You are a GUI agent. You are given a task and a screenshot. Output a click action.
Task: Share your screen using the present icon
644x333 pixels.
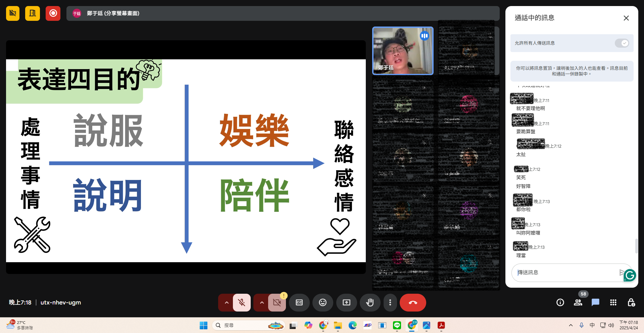(346, 302)
